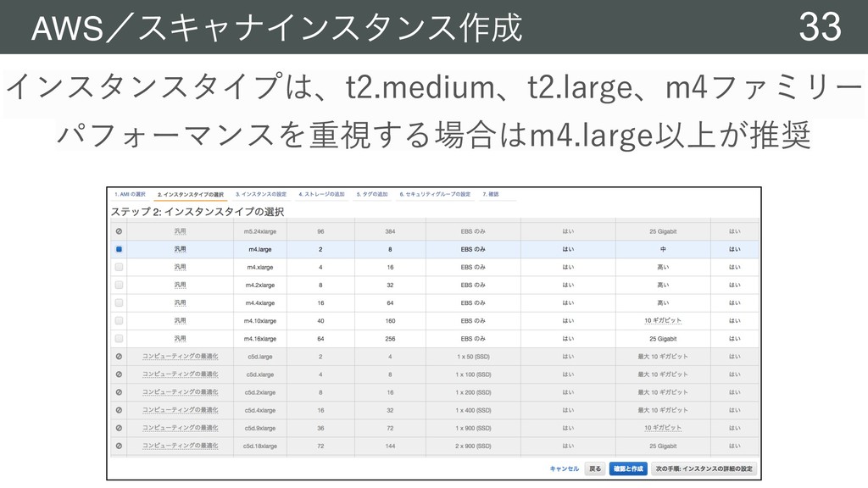Screen dimensions: 868x488
Task: Click the m4.4xlarge type cell
Action: (260, 303)
